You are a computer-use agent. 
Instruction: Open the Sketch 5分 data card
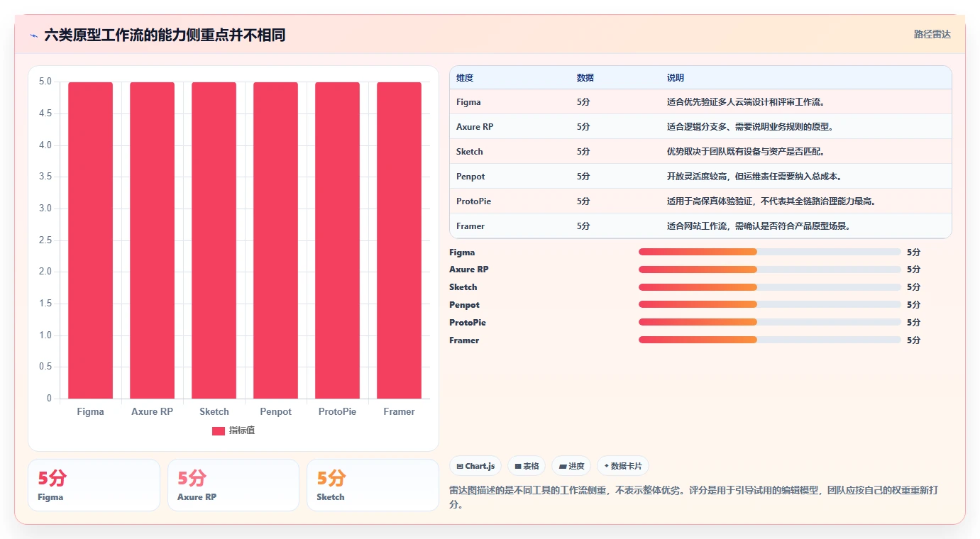point(373,485)
